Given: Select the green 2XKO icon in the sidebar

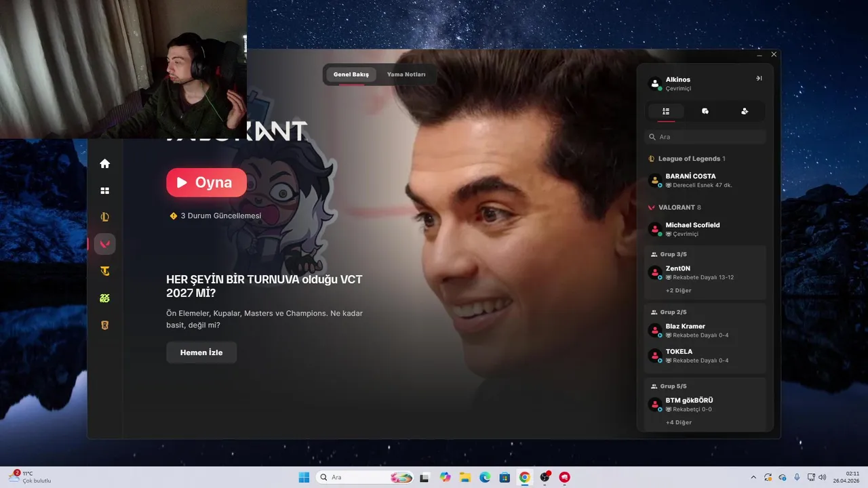Looking at the screenshot, I should (104, 298).
